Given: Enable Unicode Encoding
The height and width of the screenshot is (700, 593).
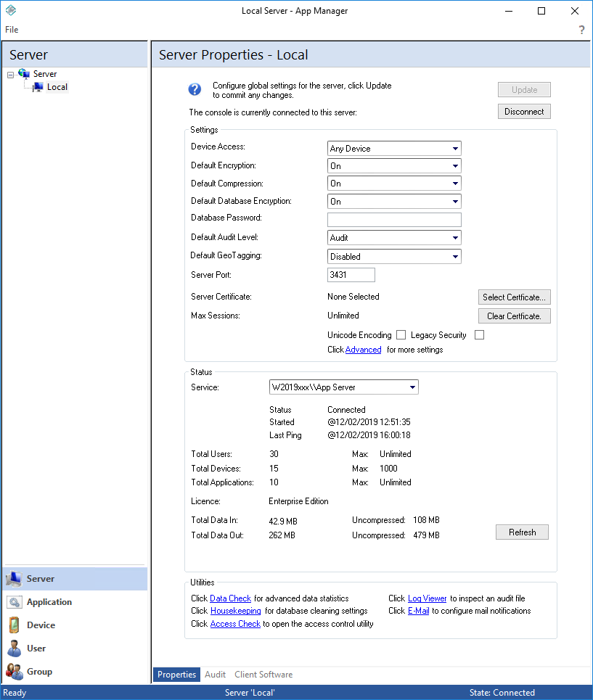Looking at the screenshot, I should pos(400,334).
